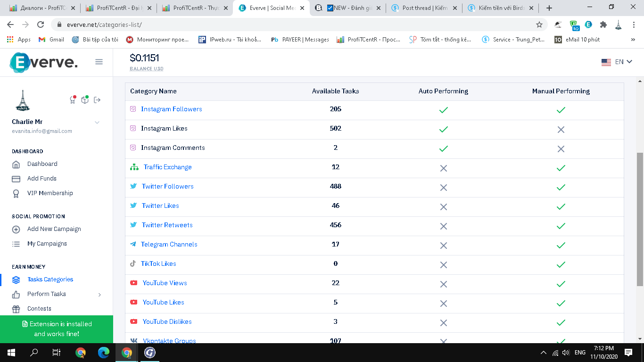This screenshot has width=644, height=362.
Task: Open the PAYEER | Messages bookmark
Action: pos(300,40)
